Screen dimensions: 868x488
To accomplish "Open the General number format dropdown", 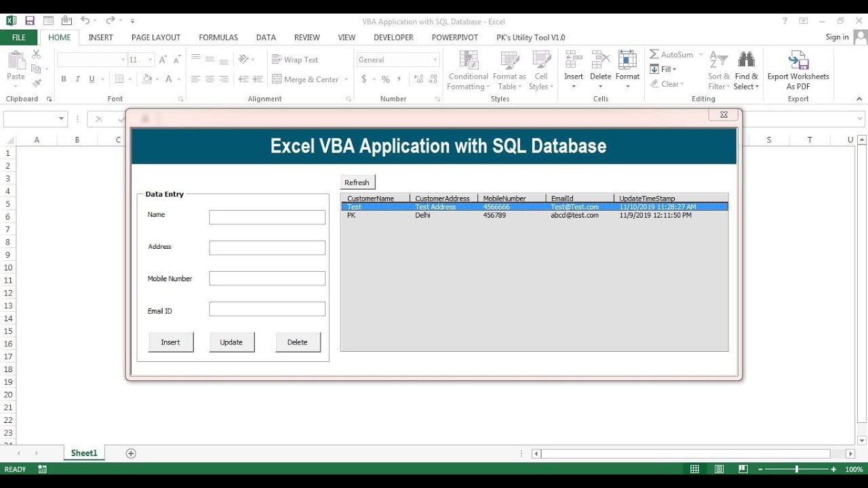I will click(x=397, y=60).
